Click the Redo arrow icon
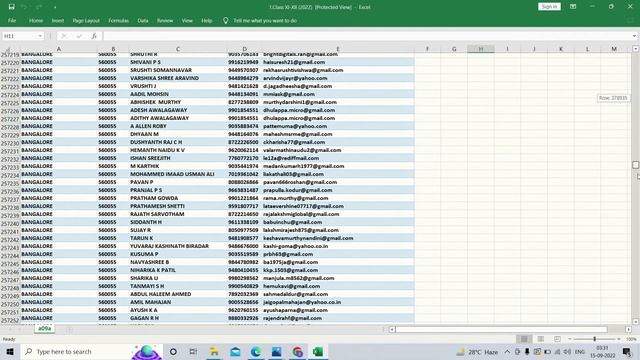This screenshot has height=360, width=640. pos(39,7)
